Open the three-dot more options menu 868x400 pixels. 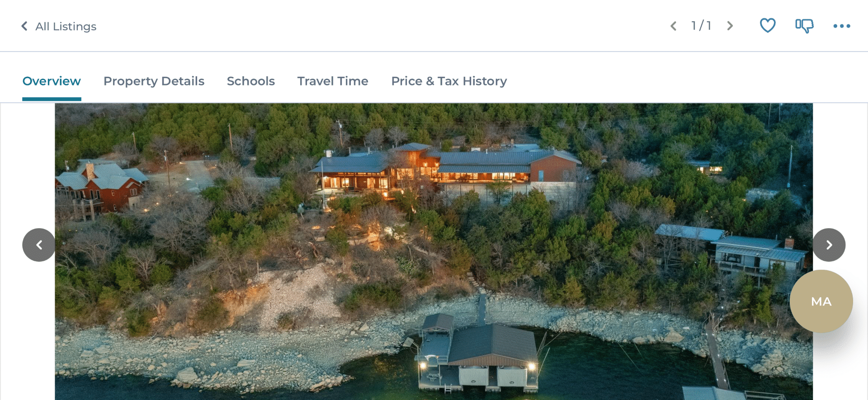pos(842,26)
